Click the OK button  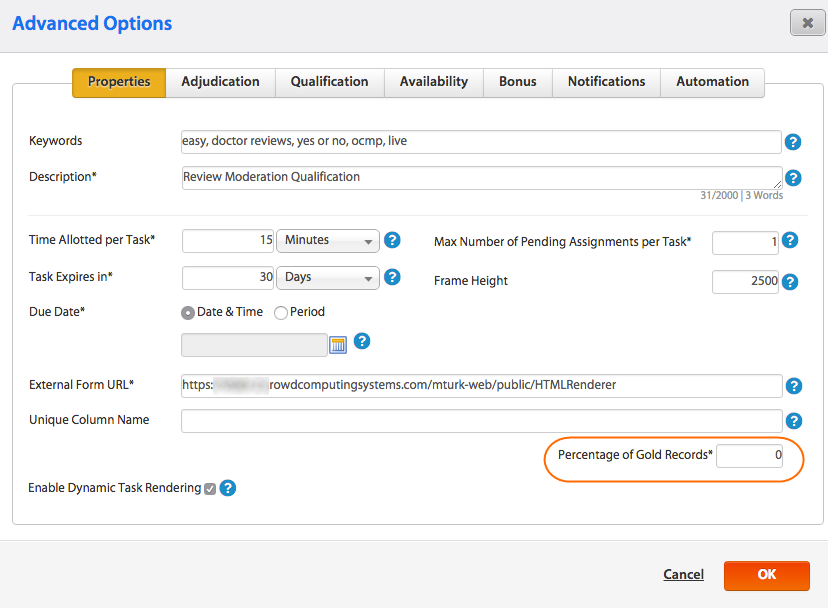(767, 575)
